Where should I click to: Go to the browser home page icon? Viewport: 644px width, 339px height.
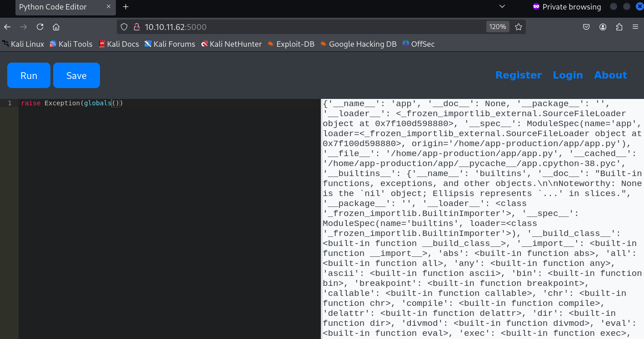56,27
